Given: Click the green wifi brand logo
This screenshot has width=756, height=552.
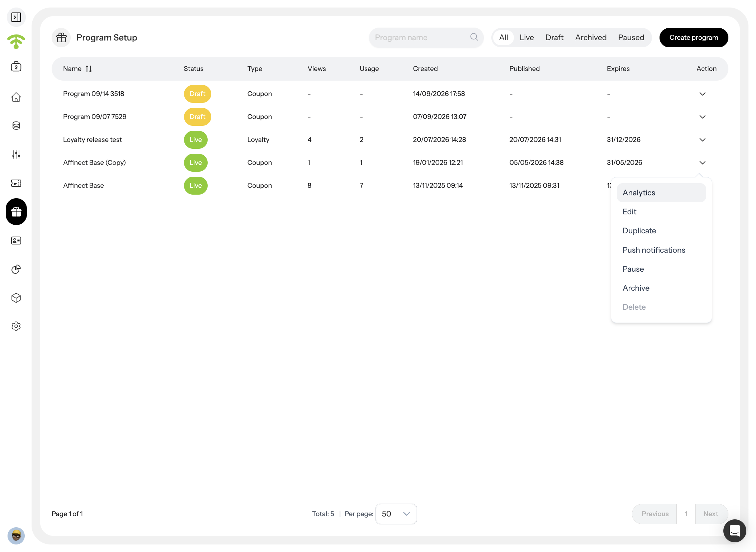Looking at the screenshot, I should point(16,42).
